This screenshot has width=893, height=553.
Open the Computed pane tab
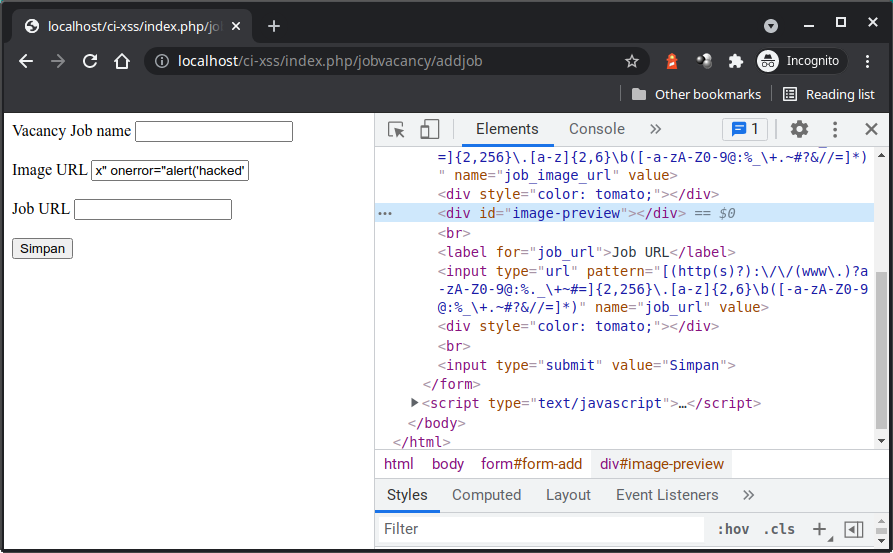[x=486, y=495]
